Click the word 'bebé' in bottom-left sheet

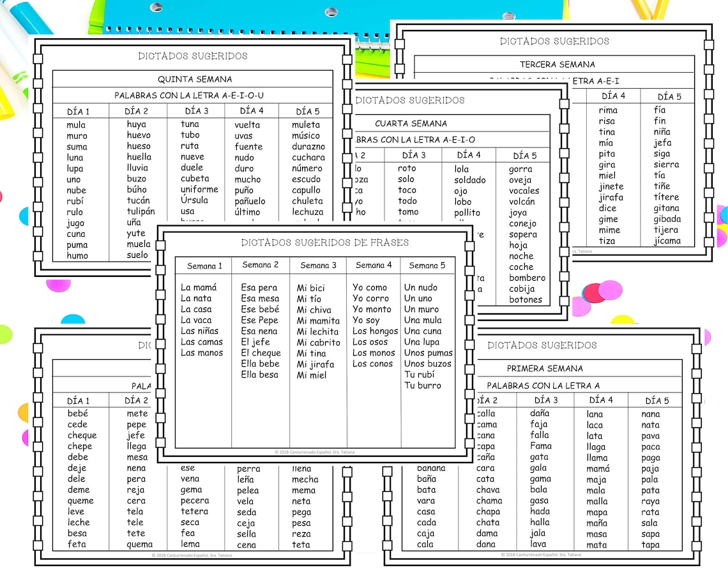point(77,413)
